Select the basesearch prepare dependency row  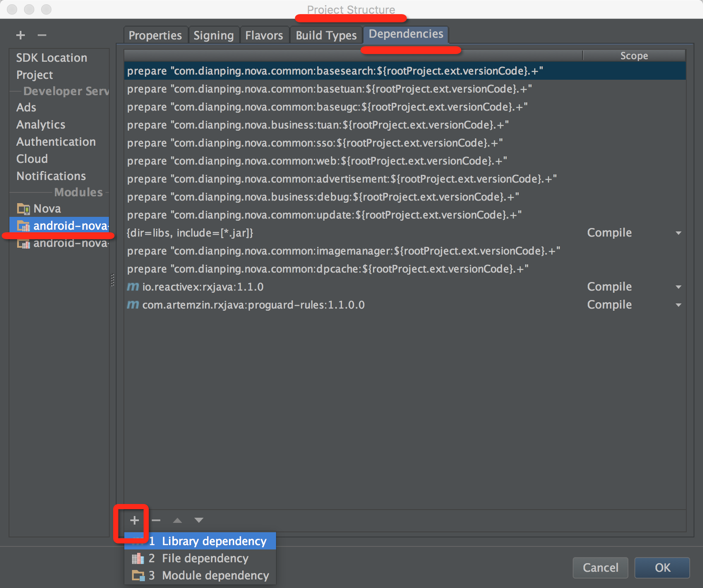[x=405, y=71]
